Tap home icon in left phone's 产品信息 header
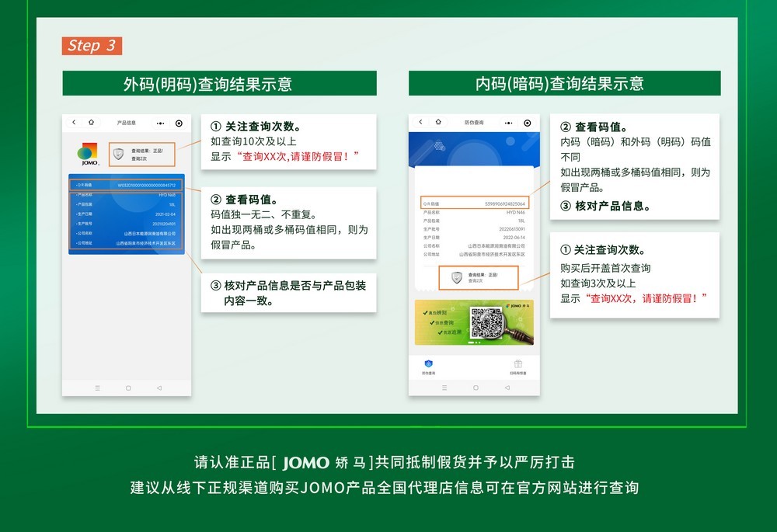The image size is (777, 532). [x=91, y=123]
